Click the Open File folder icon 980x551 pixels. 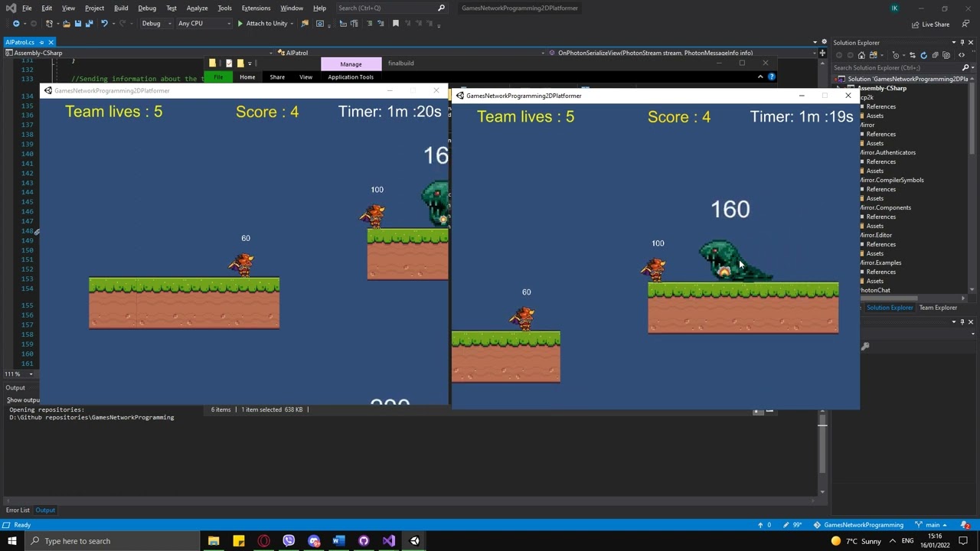point(66,24)
